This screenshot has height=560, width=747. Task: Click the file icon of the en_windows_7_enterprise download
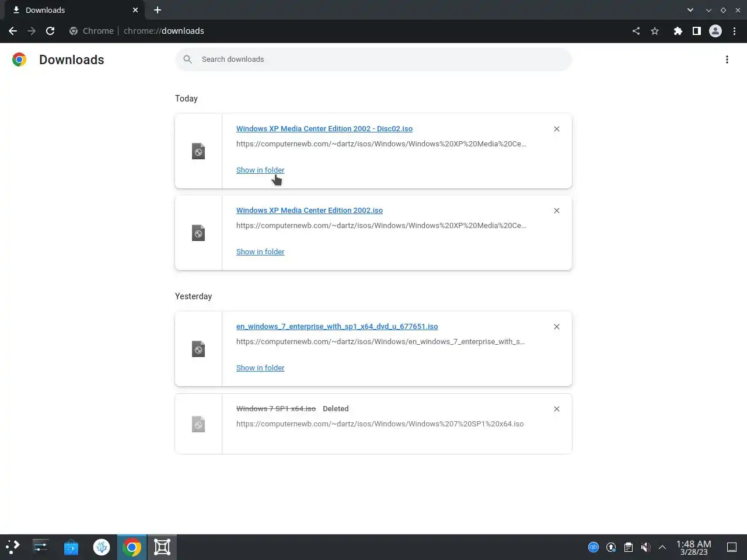coord(198,349)
